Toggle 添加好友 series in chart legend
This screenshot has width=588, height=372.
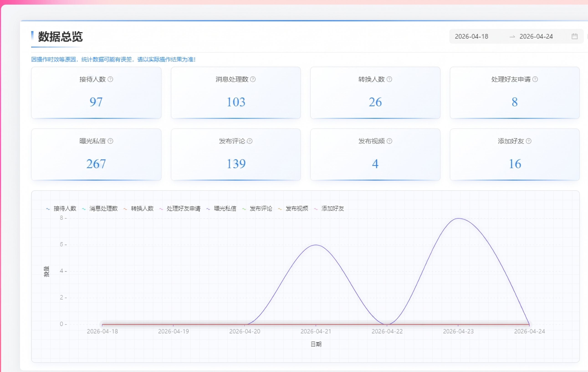pyautogui.click(x=329, y=209)
